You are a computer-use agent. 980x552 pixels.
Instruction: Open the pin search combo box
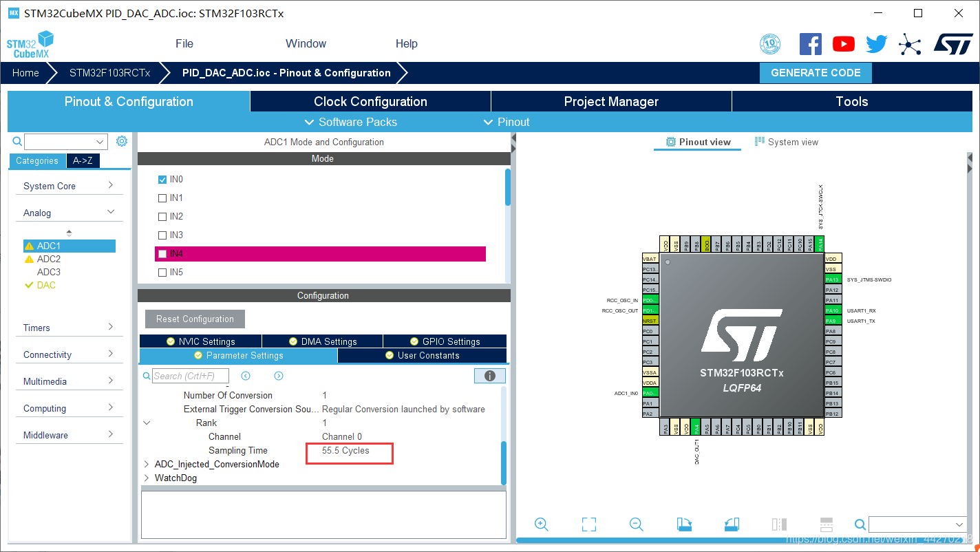(918, 524)
